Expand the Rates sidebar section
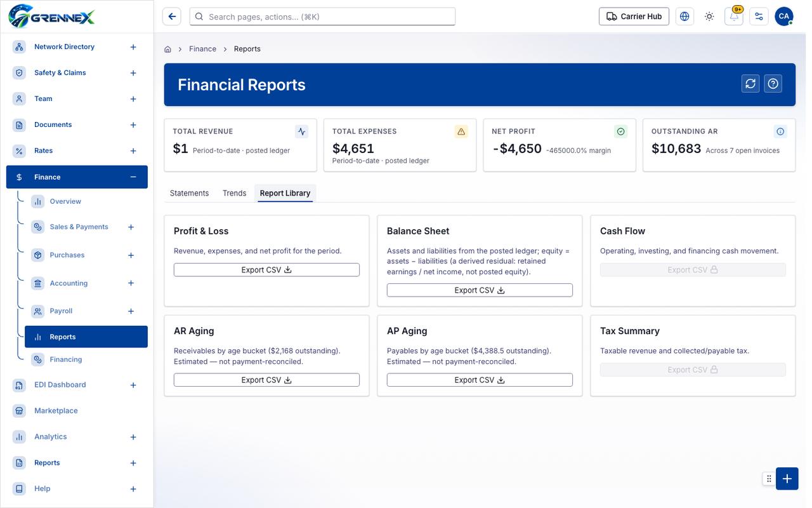Image resolution: width=812 pixels, height=508 pixels. tap(133, 151)
